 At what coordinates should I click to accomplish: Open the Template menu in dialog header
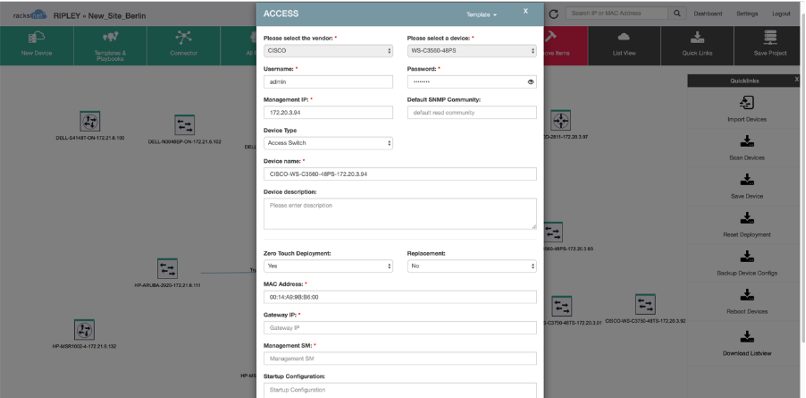coord(481,15)
